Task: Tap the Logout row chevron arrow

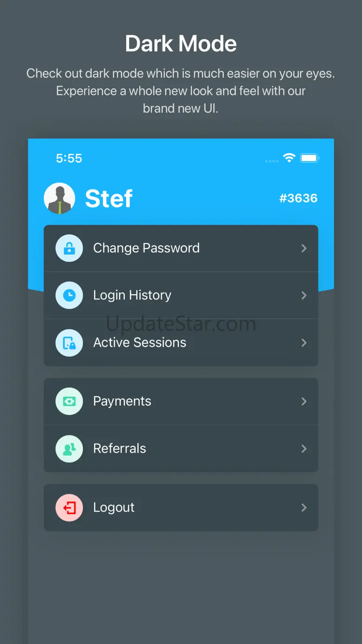Action: (304, 507)
